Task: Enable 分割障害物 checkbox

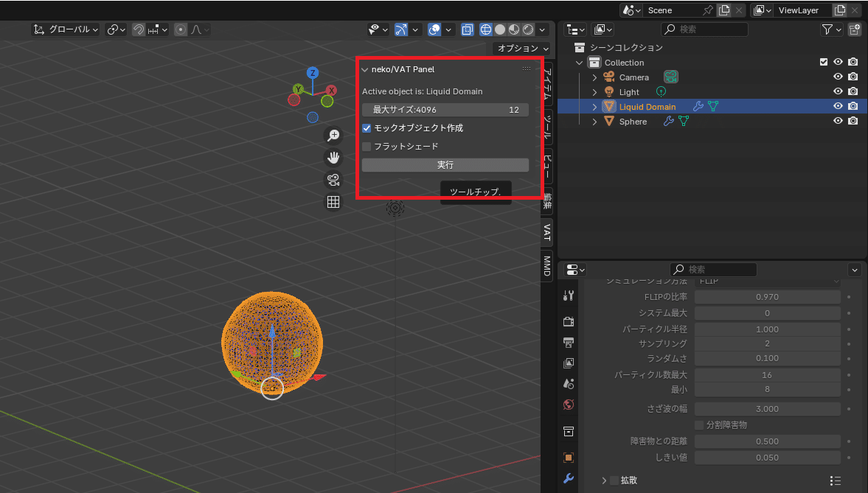Action: click(699, 425)
